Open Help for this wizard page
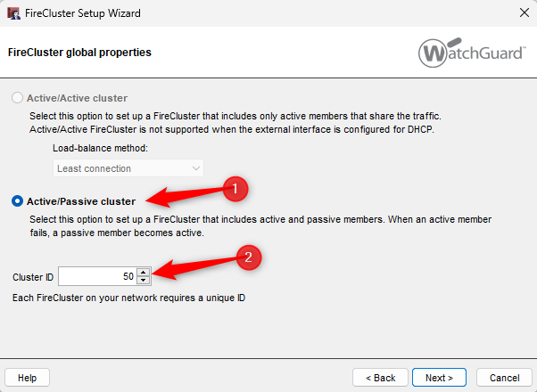Image resolution: width=537 pixels, height=392 pixels. tap(27, 378)
